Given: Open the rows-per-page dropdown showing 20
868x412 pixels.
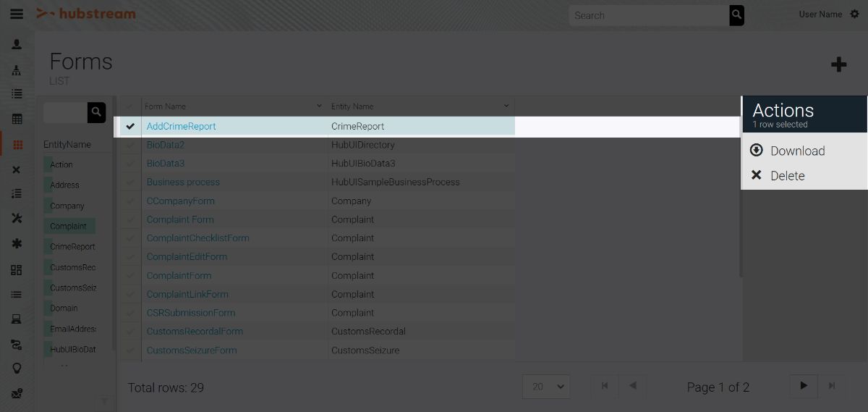Looking at the screenshot, I should (x=546, y=387).
